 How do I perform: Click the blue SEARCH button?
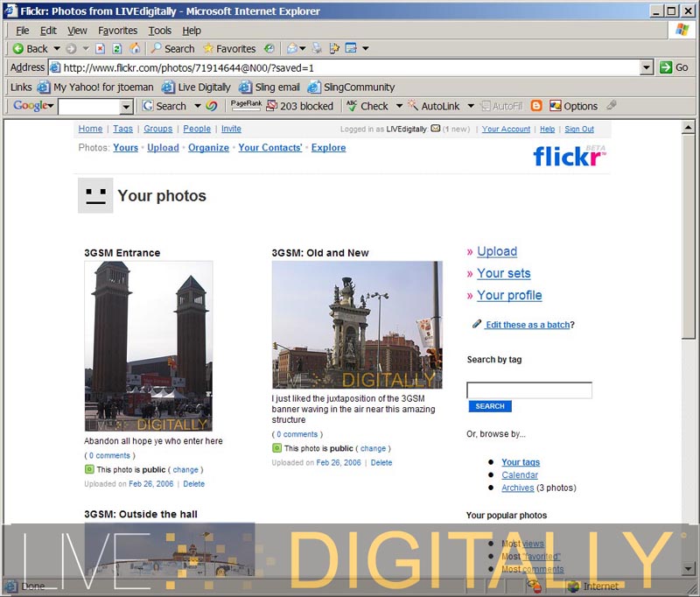coord(489,406)
